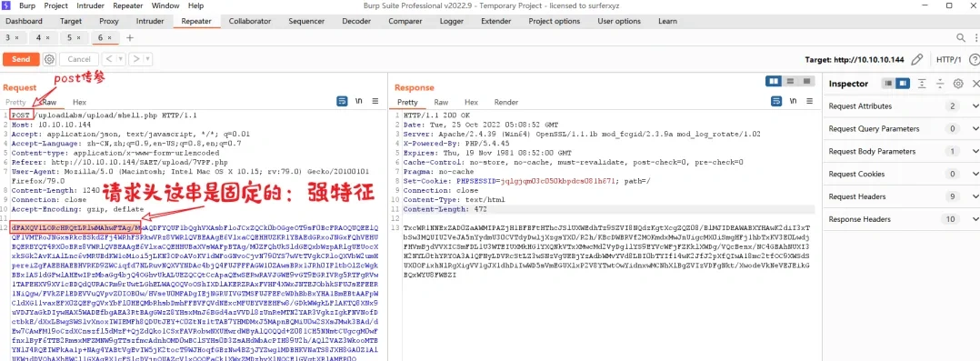Close Repeater tab 6
This screenshot has height=361, width=980.
[109, 37]
